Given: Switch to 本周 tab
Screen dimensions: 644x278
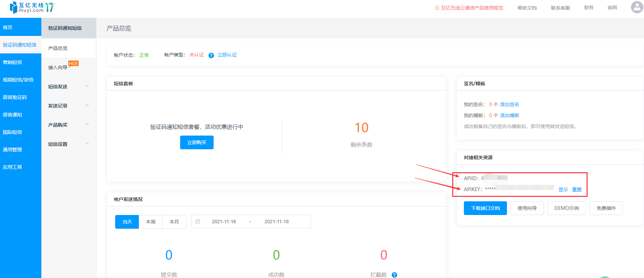Looking at the screenshot, I should click(x=151, y=222).
